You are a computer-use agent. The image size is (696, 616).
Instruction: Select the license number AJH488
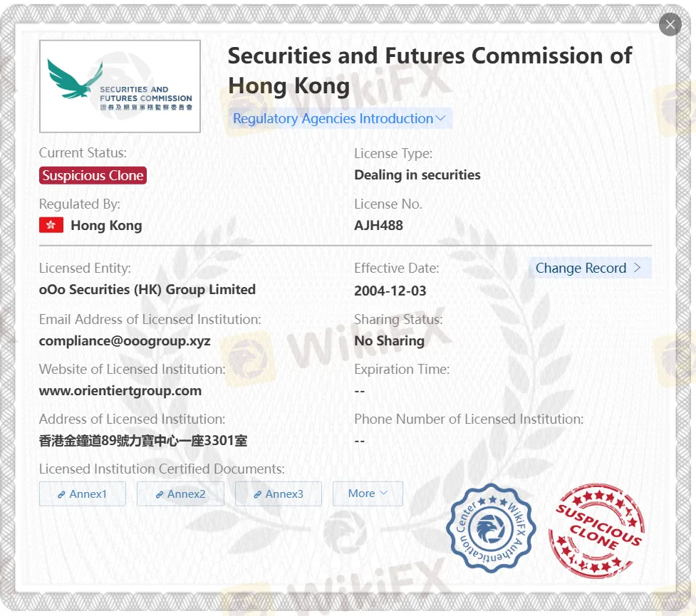click(378, 226)
